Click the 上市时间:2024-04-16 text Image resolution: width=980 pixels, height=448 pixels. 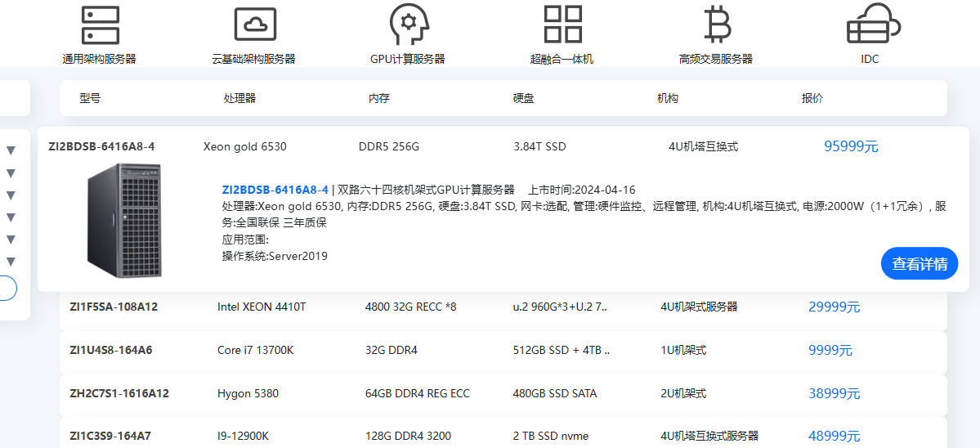pos(582,190)
